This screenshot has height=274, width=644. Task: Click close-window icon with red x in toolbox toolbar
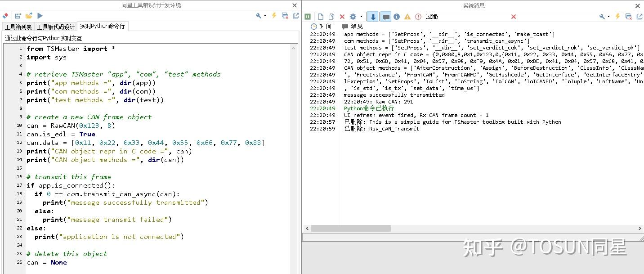285,16
